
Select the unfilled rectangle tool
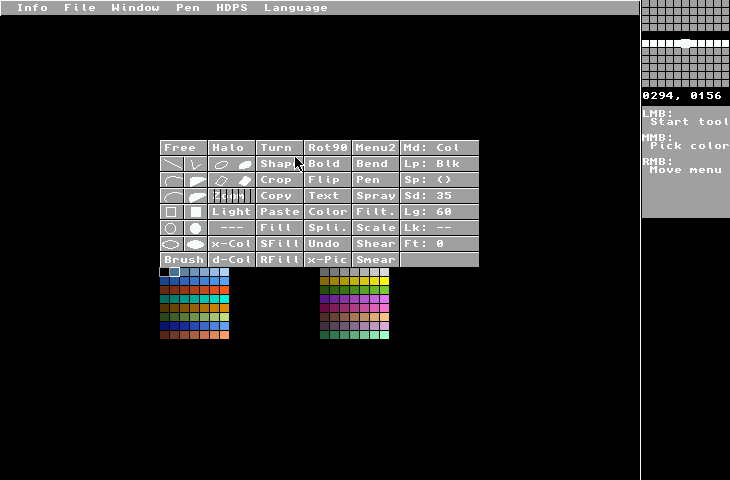coord(171,212)
